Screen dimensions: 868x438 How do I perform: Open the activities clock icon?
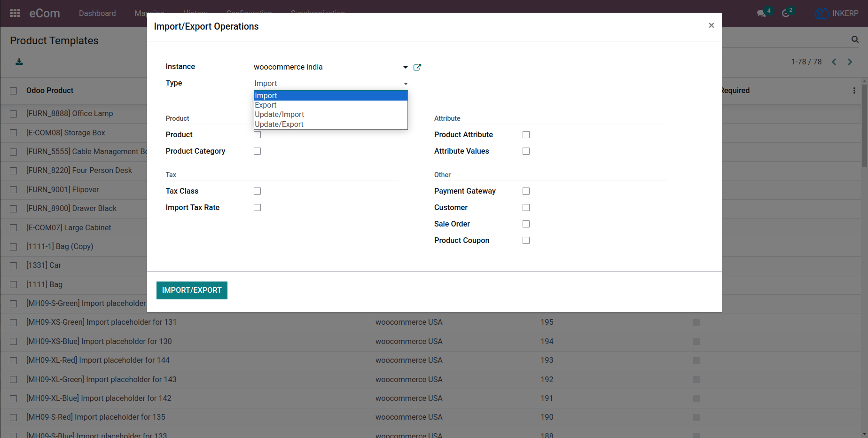[786, 13]
